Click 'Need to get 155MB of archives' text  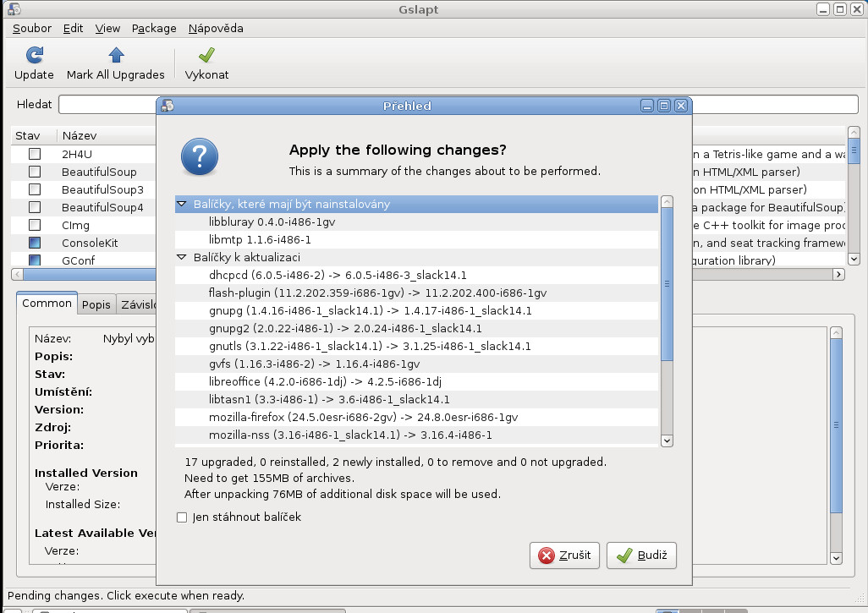click(269, 478)
